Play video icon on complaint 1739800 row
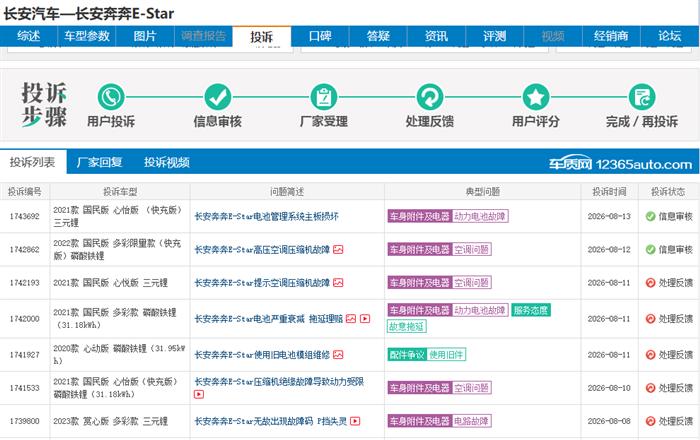The height and width of the screenshot is (440, 700). coord(355,421)
